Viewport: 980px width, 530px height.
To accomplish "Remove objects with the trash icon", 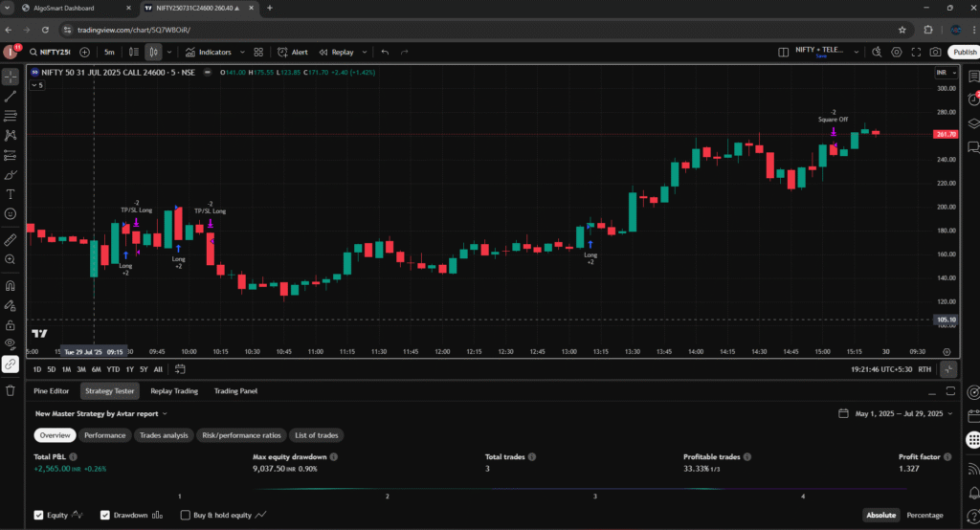I will pyautogui.click(x=11, y=390).
